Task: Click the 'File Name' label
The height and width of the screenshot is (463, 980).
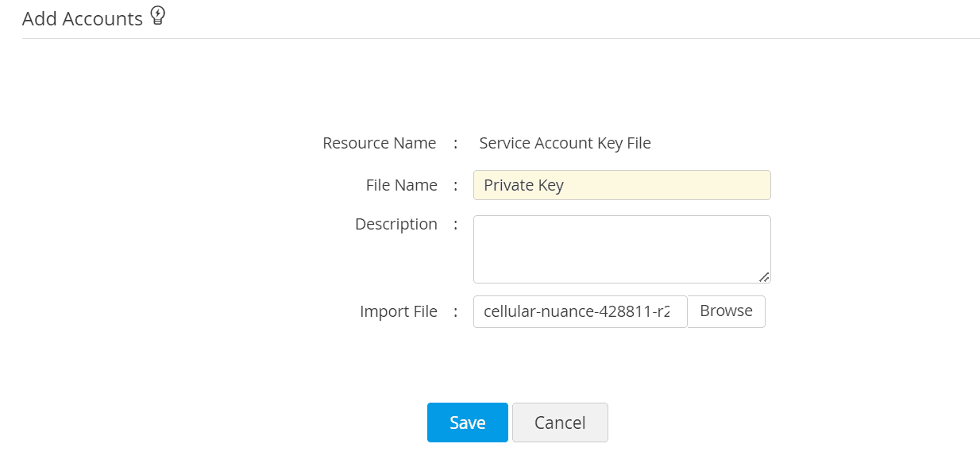Action: (x=401, y=185)
